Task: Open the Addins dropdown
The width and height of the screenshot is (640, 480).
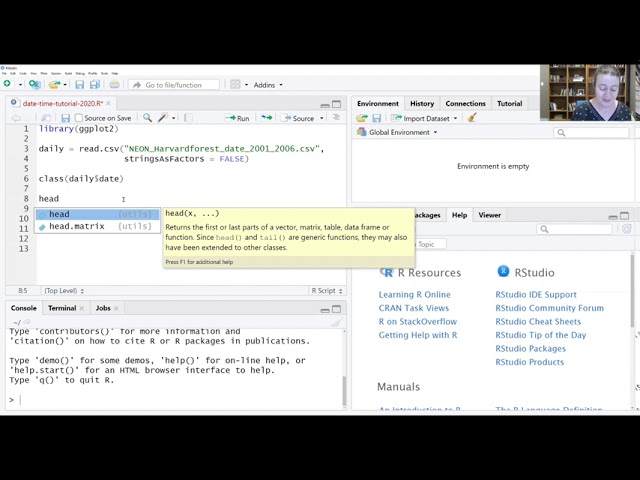Action: (x=268, y=85)
